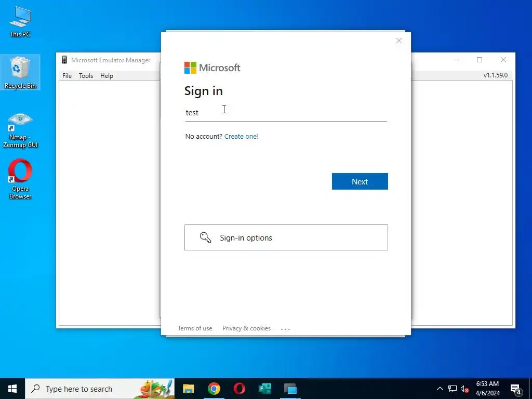The height and width of the screenshot is (399, 532).
Task: Click the key icon in Sign-in options
Action: (205, 237)
